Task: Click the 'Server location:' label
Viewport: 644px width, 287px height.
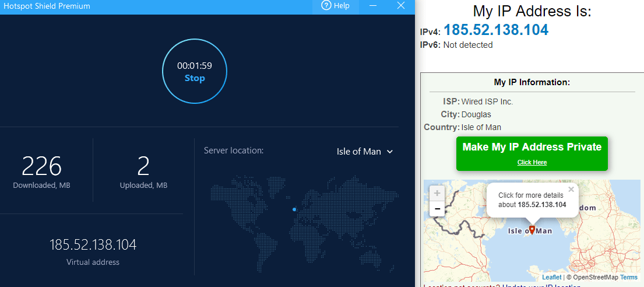Action: tap(234, 150)
